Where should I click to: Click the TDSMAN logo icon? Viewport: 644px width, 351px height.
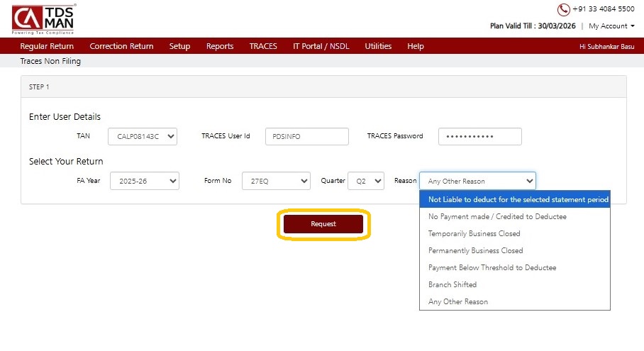click(44, 18)
